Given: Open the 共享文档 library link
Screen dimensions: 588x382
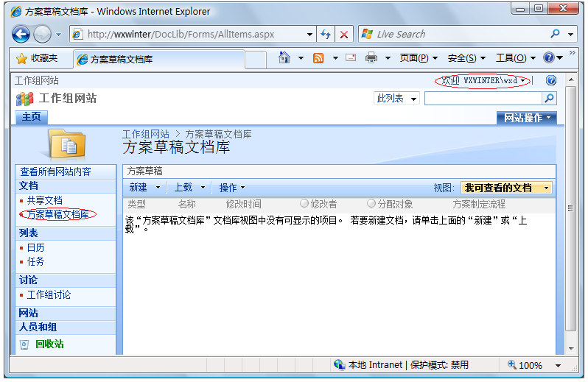Looking at the screenshot, I should pos(45,200).
